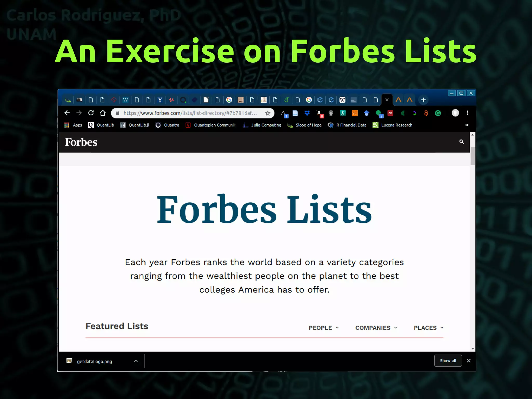Image resolution: width=532 pixels, height=399 pixels.
Task: Switch to the open book icon tab
Action: 79,100
